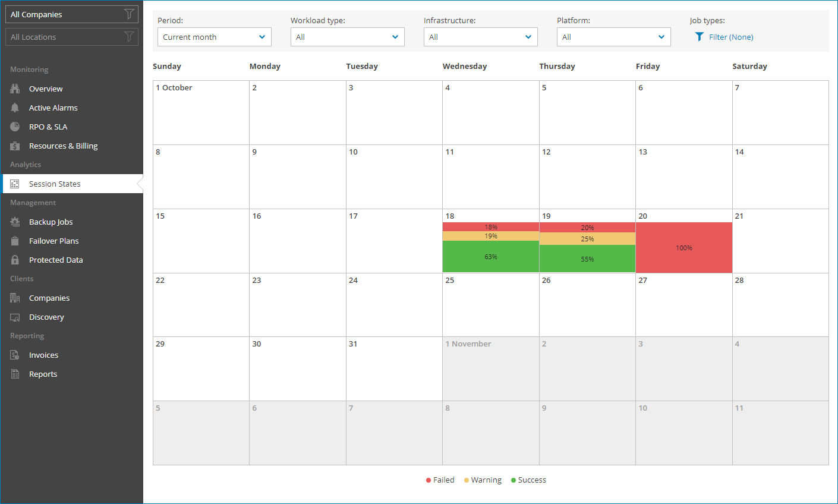Click the green Success bar on October 18

coord(490,256)
